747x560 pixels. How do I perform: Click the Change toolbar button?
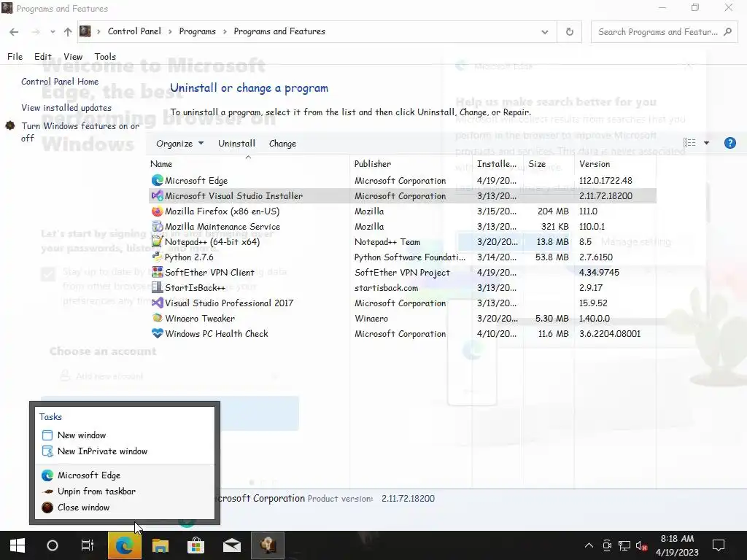(282, 144)
